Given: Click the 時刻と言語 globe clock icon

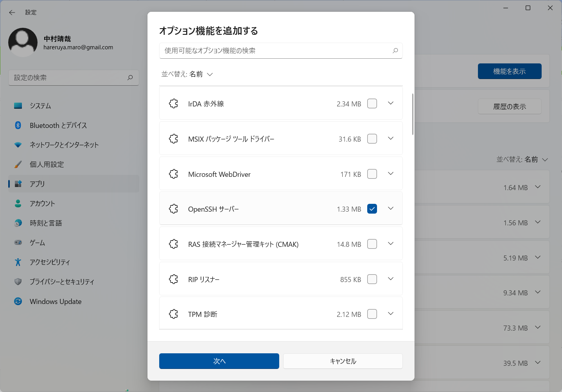Looking at the screenshot, I should pos(18,223).
